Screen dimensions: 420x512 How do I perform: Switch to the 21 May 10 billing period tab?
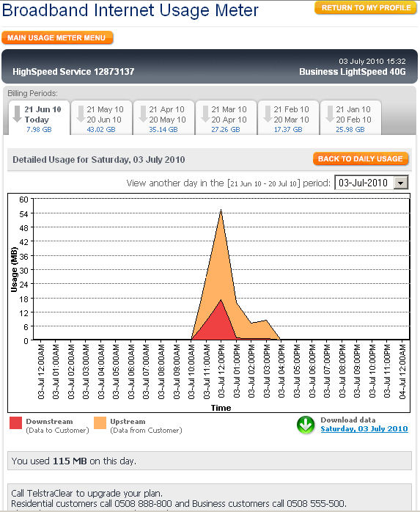click(x=101, y=118)
